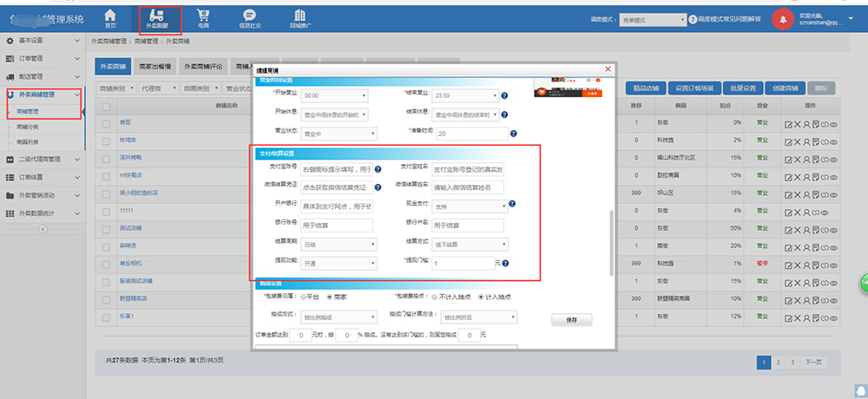The height and width of the screenshot is (399, 868).
Task: Open the 电商 shopping cart icon
Action: (203, 18)
